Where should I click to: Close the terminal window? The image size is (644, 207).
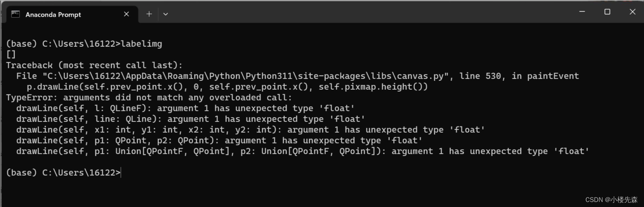click(x=633, y=12)
